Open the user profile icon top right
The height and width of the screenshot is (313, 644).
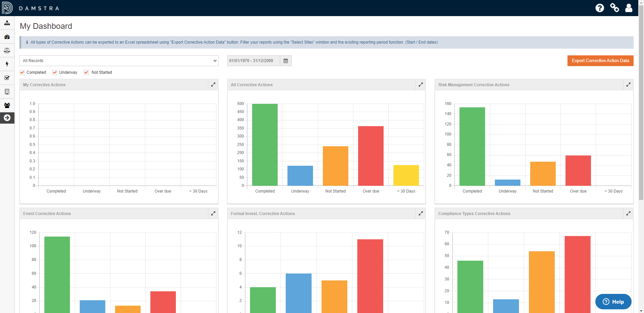(x=629, y=8)
